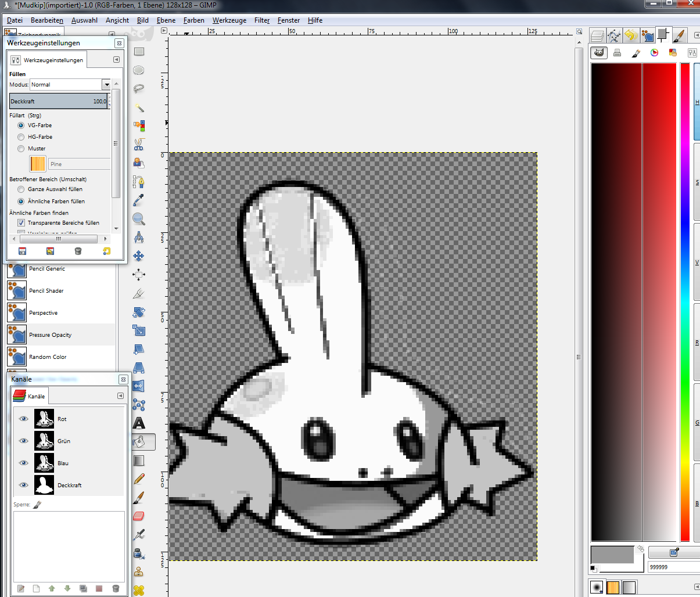
Task: Adjust the Deckkraft opacity slider
Action: [x=59, y=101]
